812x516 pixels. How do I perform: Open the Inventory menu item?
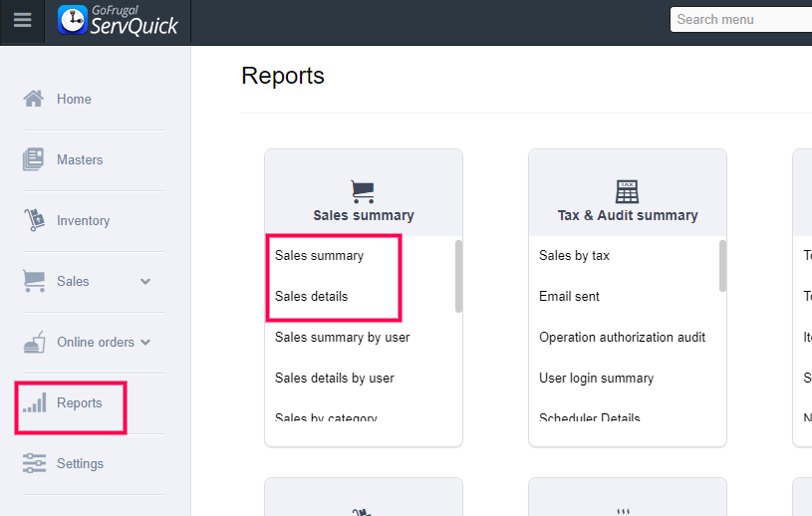(x=83, y=220)
